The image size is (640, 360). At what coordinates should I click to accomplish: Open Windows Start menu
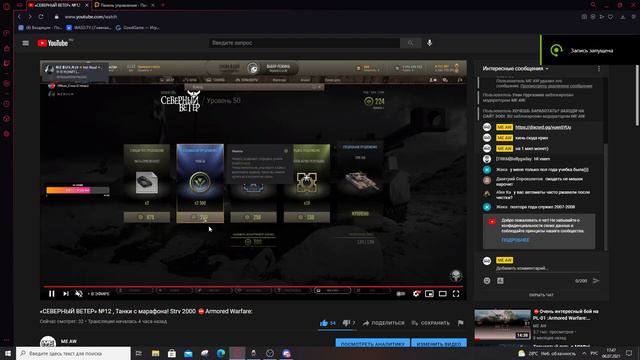8,353
